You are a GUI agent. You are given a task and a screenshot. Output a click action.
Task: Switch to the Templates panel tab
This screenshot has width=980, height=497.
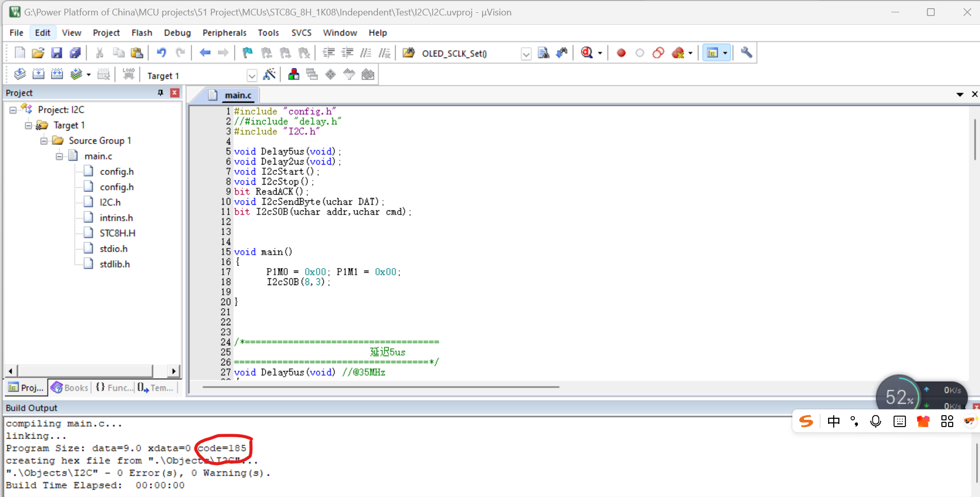157,388
